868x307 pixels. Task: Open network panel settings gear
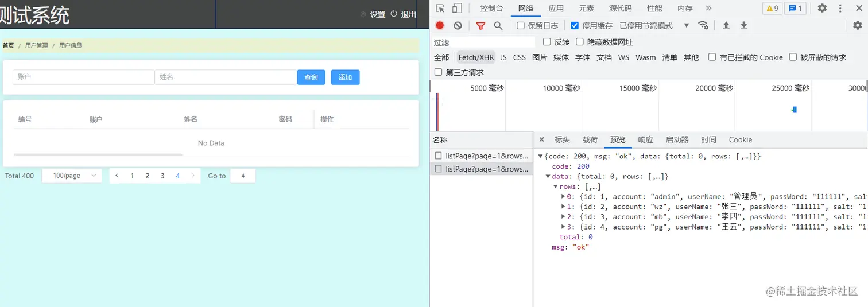858,25
